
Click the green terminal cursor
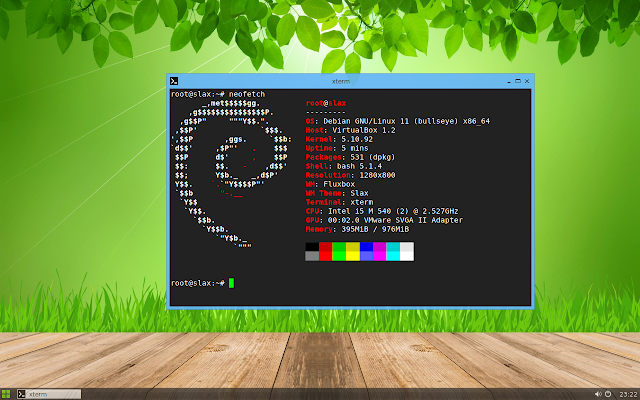click(x=231, y=283)
